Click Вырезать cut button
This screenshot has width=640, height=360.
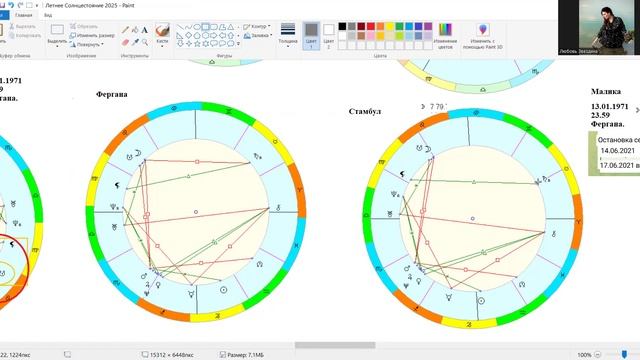click(22, 26)
